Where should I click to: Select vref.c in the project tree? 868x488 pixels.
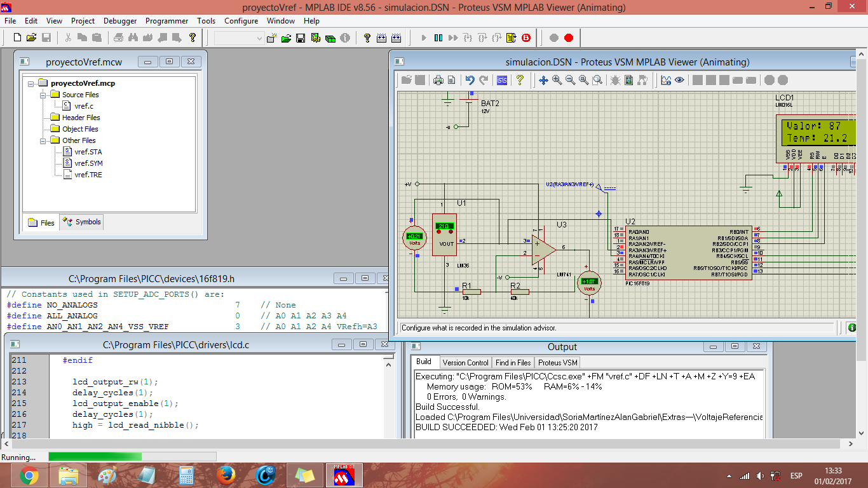[83, 106]
